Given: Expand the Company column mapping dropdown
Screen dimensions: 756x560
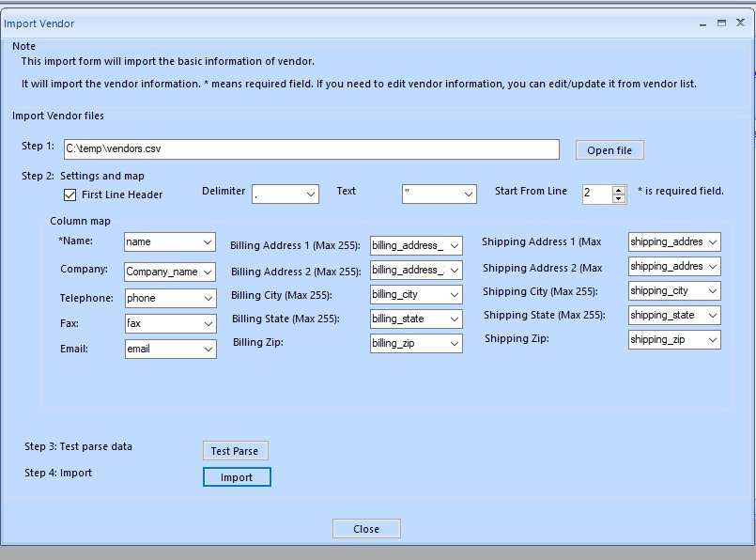Looking at the screenshot, I should click(x=208, y=272).
